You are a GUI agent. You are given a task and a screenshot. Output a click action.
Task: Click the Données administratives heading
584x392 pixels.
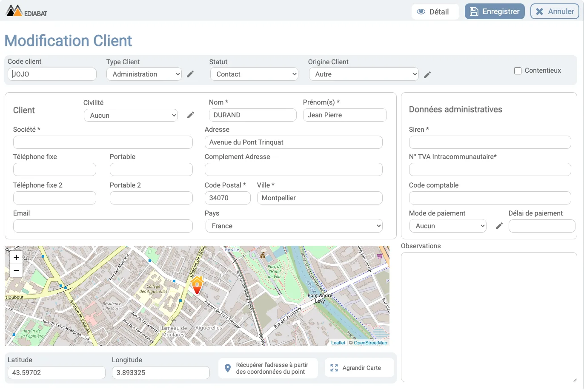[x=455, y=109]
